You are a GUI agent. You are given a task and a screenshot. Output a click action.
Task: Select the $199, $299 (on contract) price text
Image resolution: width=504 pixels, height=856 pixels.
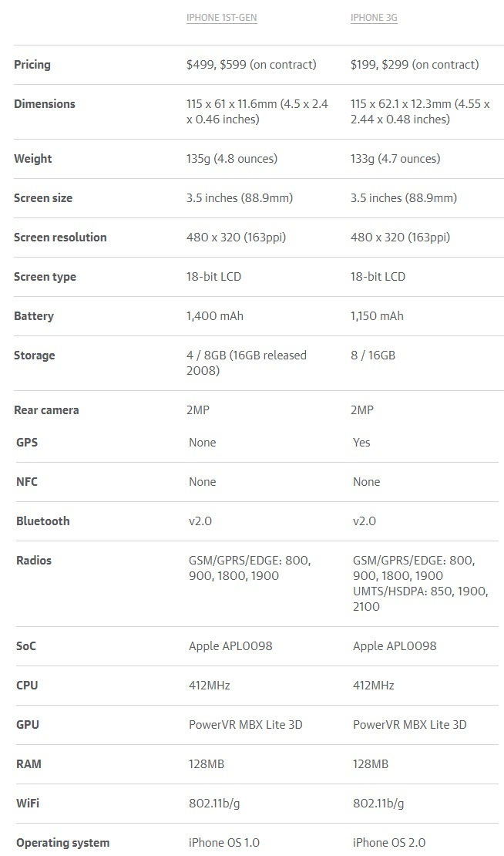point(415,65)
